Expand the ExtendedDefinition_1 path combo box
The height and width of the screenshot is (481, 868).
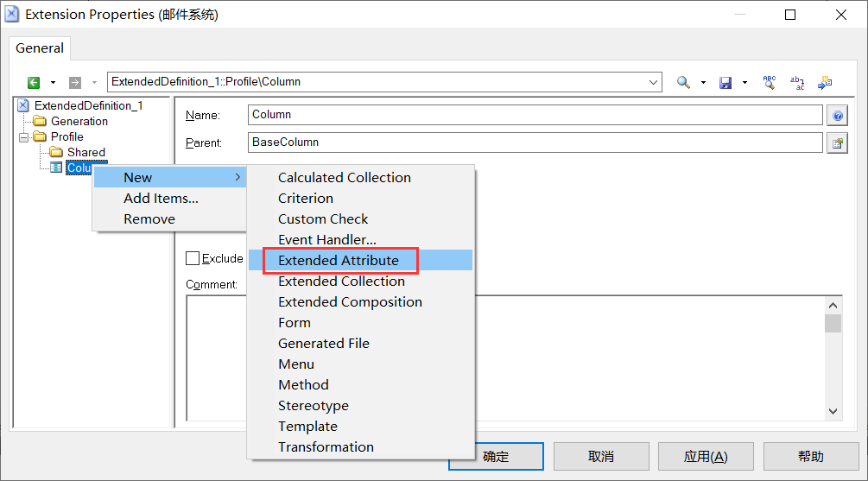pyautogui.click(x=653, y=83)
